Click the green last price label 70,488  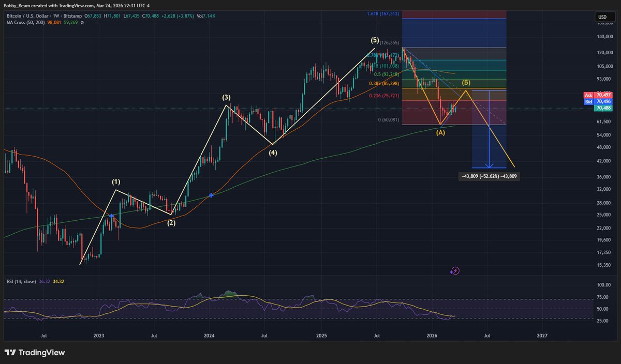pos(604,108)
